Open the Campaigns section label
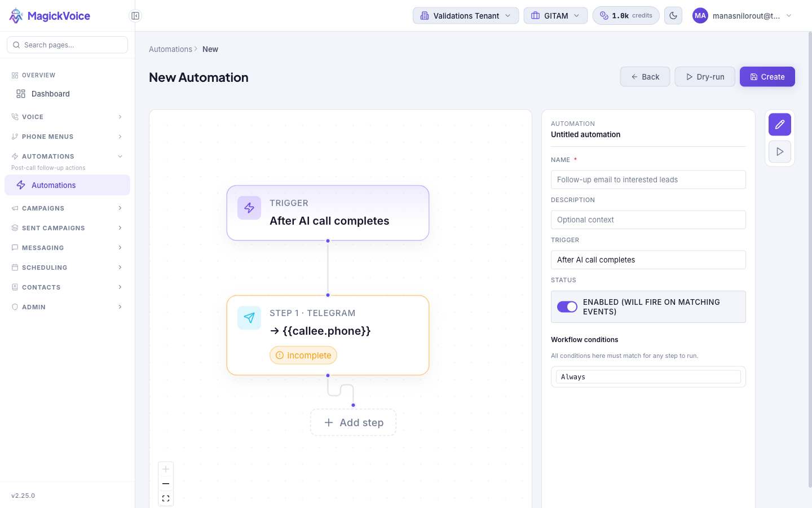The image size is (812, 508). [x=43, y=208]
